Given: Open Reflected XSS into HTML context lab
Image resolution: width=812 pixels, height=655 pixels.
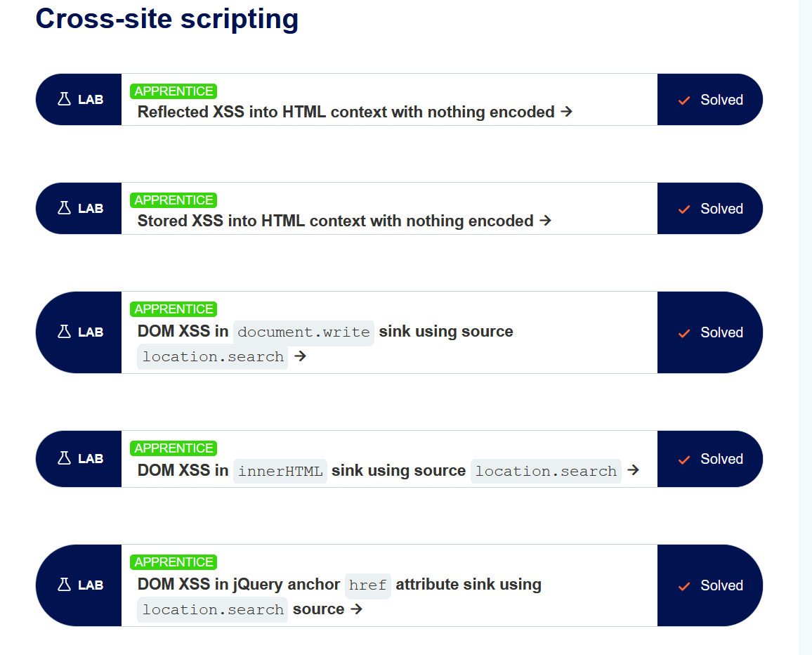Looking at the screenshot, I should [x=346, y=112].
